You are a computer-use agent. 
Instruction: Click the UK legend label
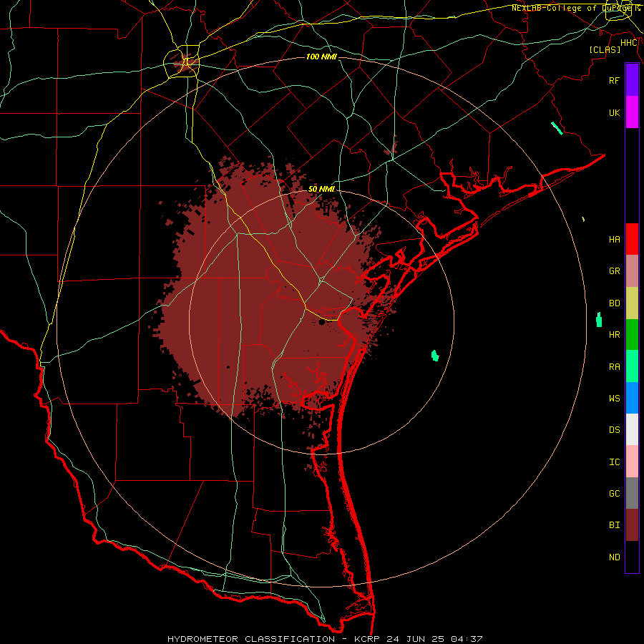[x=614, y=112]
